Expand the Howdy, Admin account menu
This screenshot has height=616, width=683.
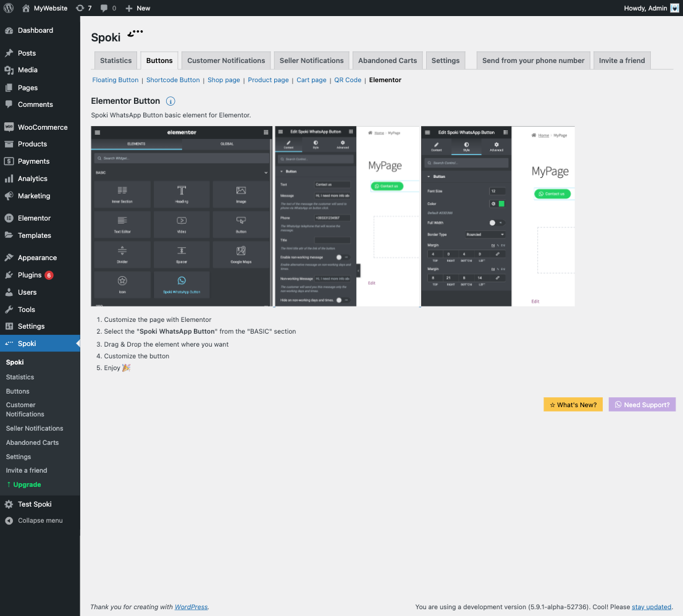point(652,8)
